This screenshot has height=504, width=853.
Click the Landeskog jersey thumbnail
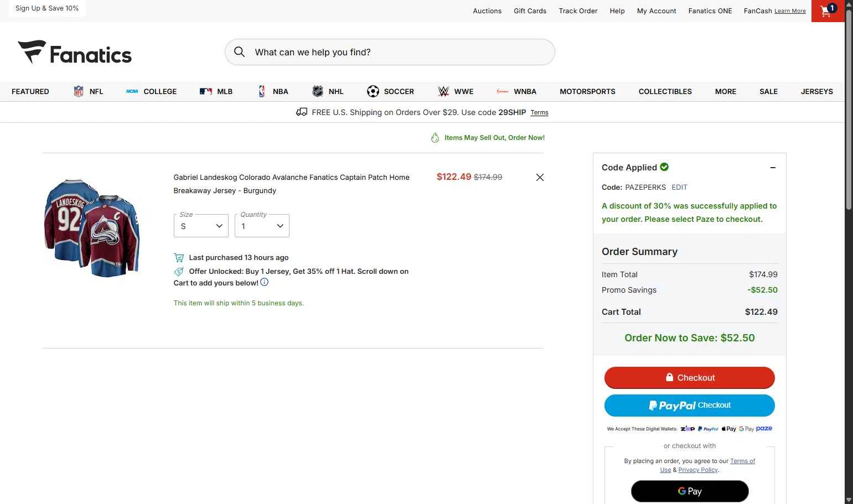tap(92, 227)
